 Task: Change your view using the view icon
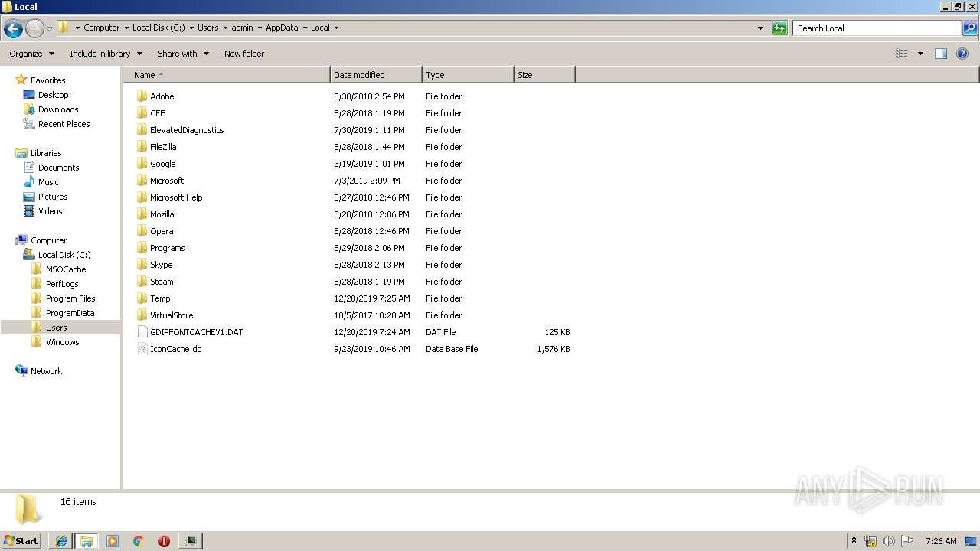902,54
